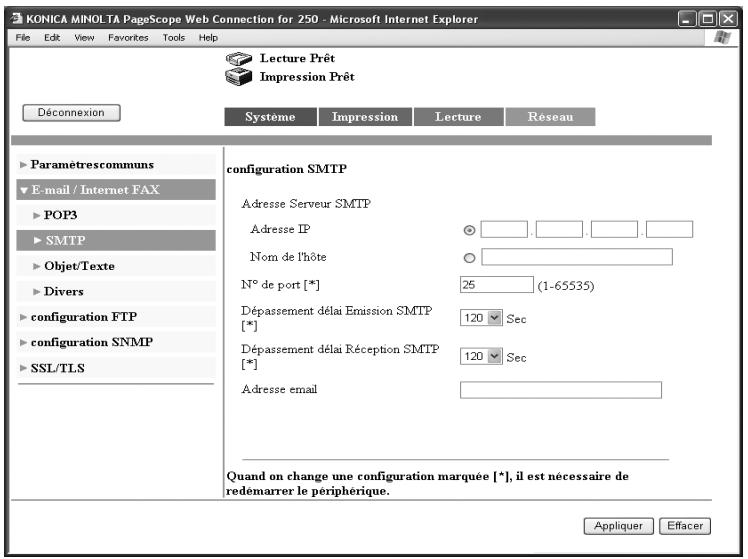This screenshot has width=748, height=559.
Task: Click the Windows flag logo in menu bar
Action: pos(722,37)
